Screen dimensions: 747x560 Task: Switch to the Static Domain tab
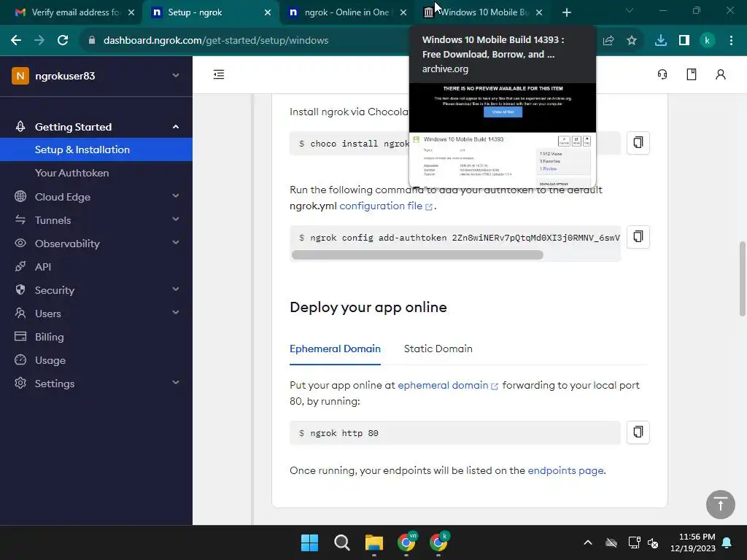(438, 349)
